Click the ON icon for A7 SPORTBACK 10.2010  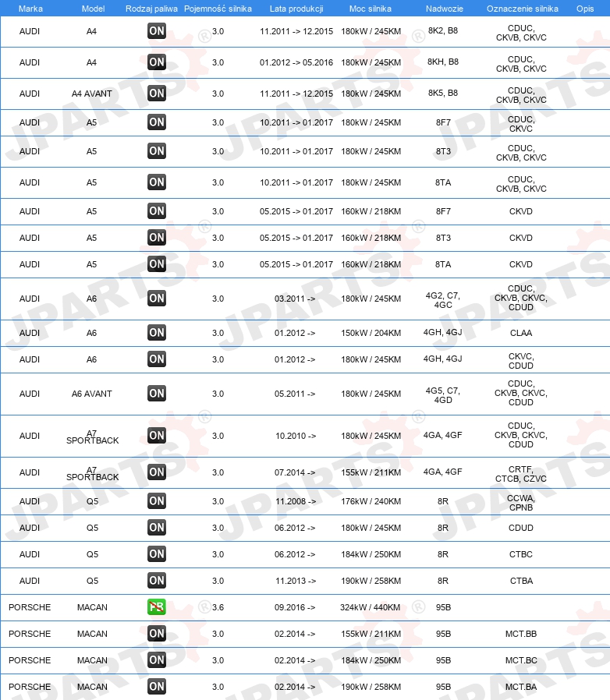tap(157, 436)
